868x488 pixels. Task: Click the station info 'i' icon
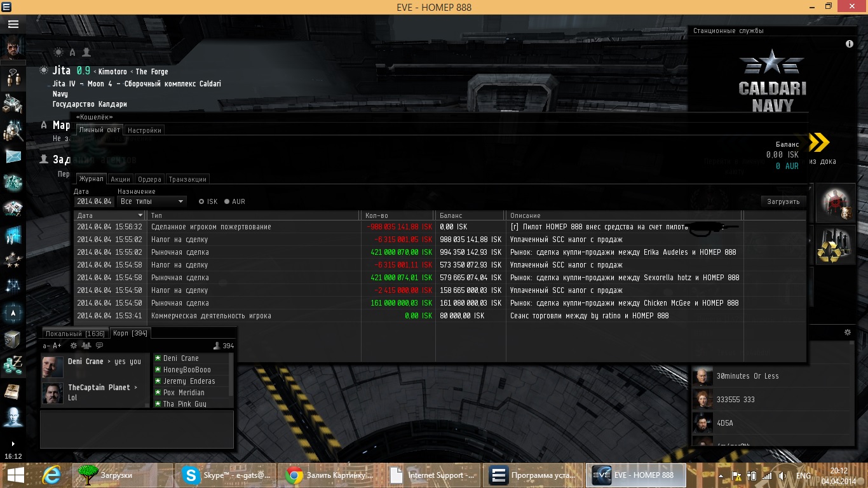[850, 44]
